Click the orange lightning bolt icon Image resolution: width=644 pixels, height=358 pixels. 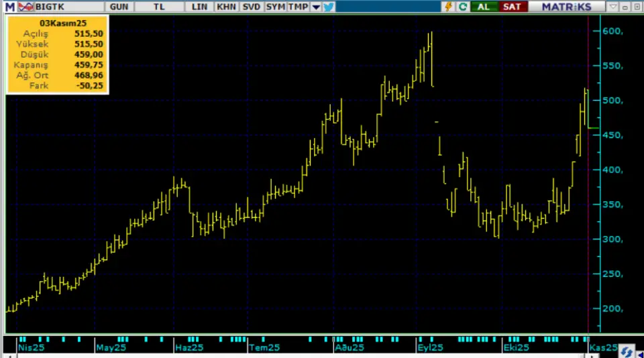click(x=449, y=7)
